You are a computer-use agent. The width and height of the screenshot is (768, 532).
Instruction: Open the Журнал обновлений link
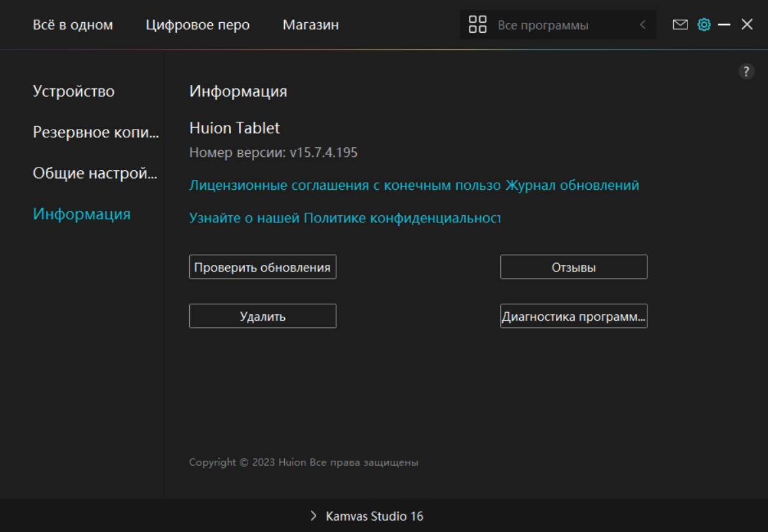point(572,185)
